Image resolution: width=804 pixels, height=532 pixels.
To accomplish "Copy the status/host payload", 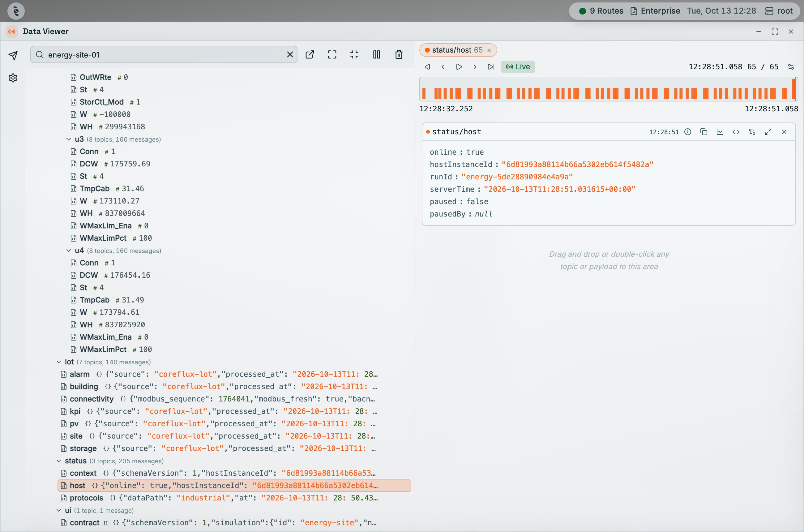I will point(703,132).
